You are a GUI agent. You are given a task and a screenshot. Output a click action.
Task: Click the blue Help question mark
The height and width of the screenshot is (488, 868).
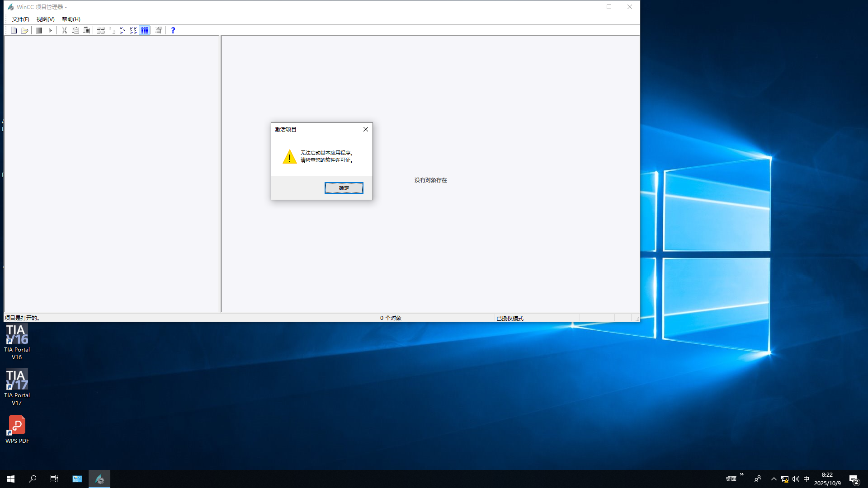pos(173,30)
